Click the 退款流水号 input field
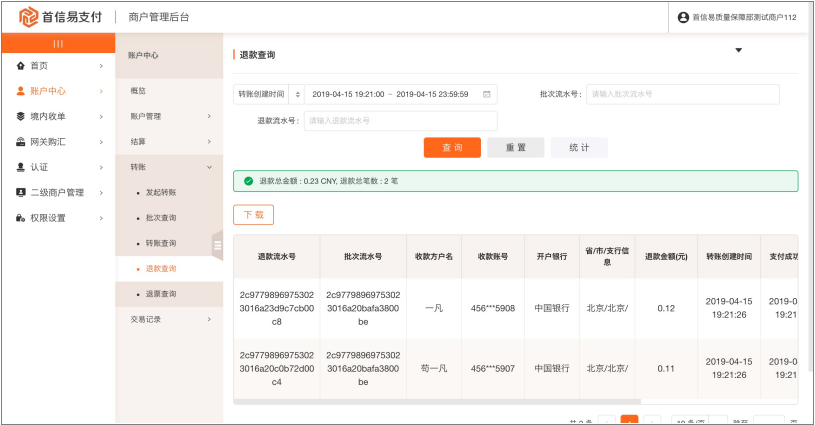815x425 pixels. (x=400, y=121)
